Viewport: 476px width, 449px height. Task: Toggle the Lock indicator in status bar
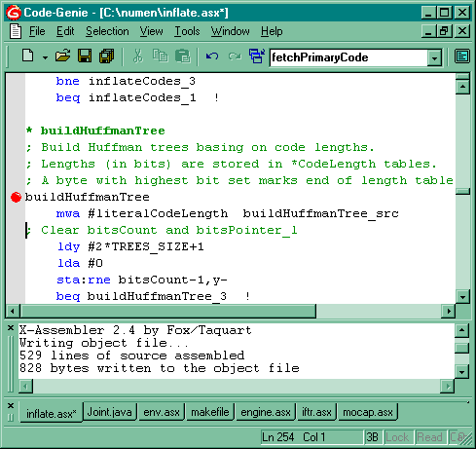(x=397, y=437)
